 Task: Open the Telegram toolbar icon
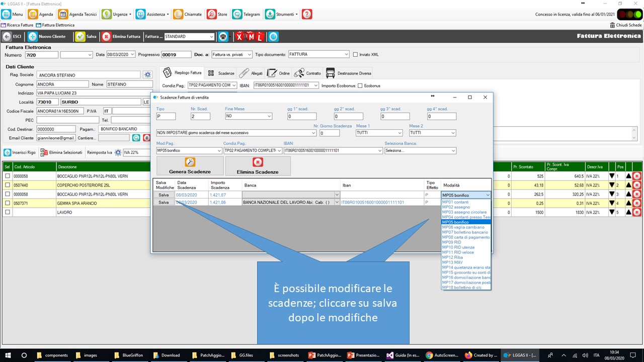click(237, 15)
